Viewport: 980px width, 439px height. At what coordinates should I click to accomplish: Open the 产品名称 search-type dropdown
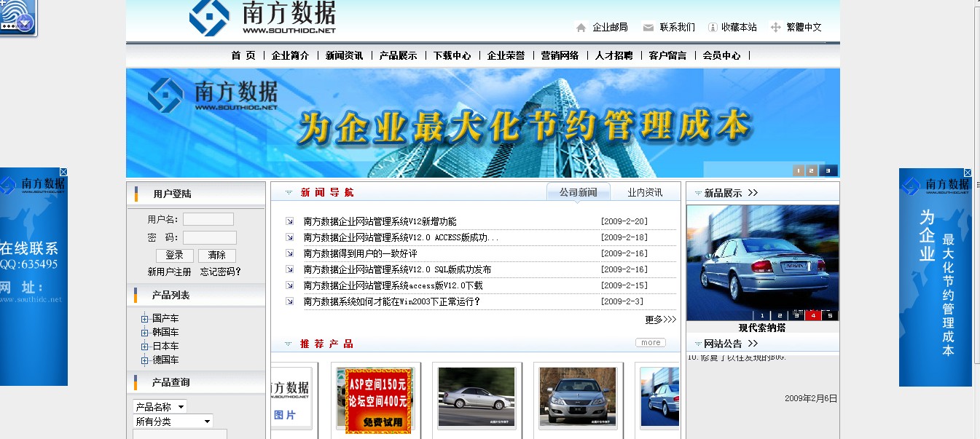[x=160, y=407]
